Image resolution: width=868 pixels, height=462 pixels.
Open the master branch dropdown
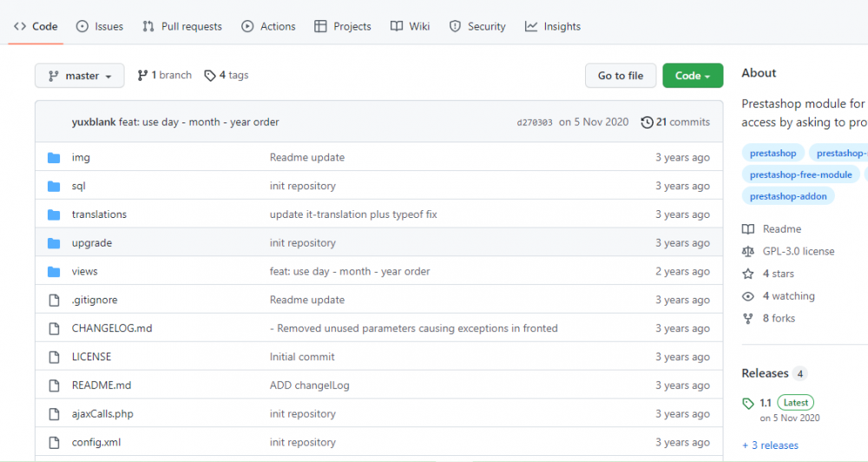pos(79,76)
